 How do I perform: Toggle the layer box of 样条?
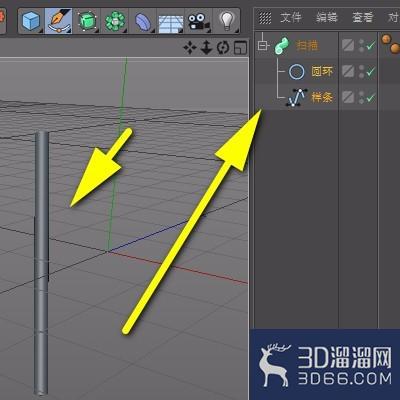click(x=348, y=97)
